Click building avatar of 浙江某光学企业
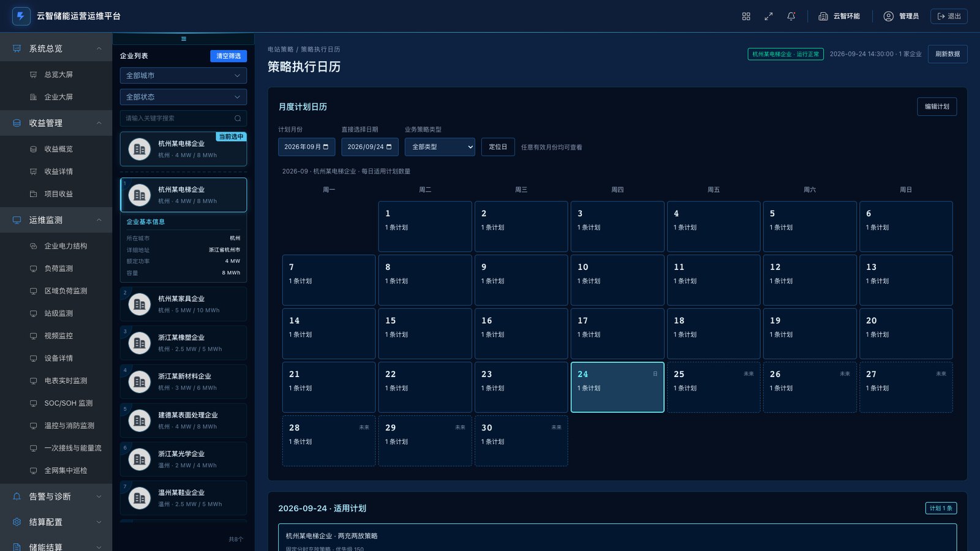The width and height of the screenshot is (980, 551). (x=140, y=459)
